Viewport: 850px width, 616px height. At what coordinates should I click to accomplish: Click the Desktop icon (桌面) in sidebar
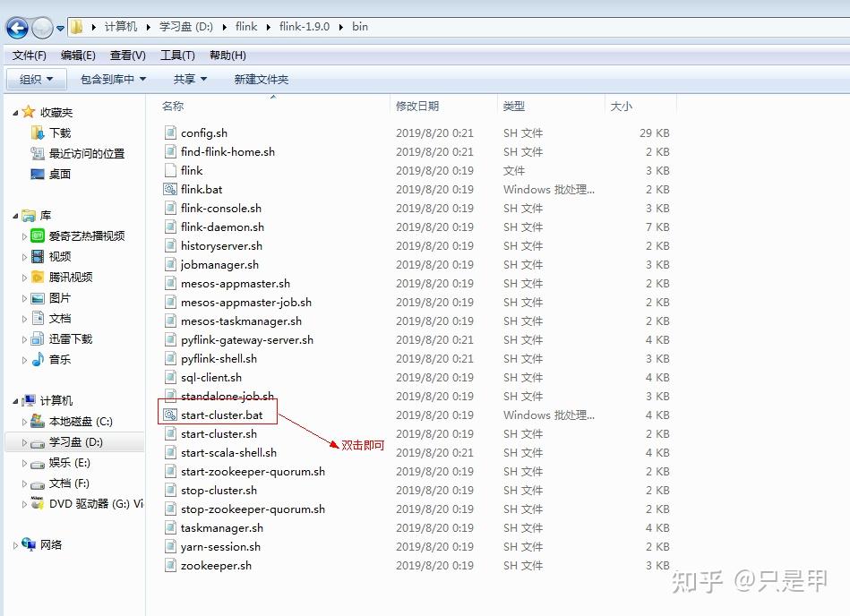tap(38, 174)
